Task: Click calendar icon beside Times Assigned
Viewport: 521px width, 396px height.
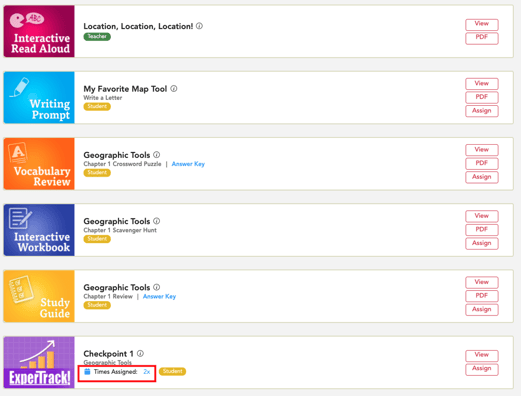Action: point(87,371)
